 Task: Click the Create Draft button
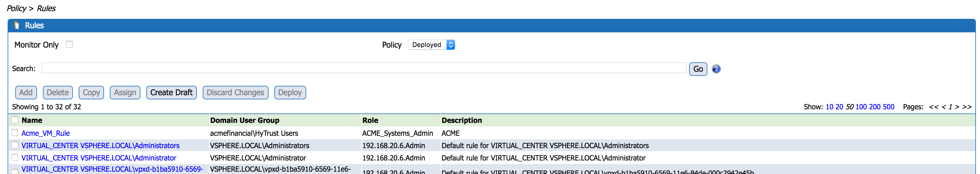(171, 93)
